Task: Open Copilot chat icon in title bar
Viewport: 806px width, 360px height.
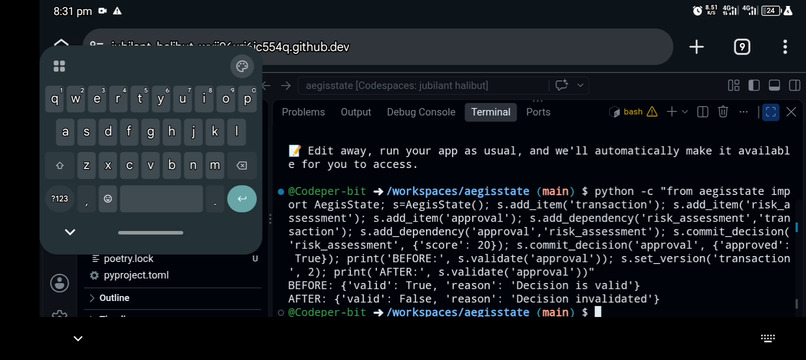Action: point(561,85)
